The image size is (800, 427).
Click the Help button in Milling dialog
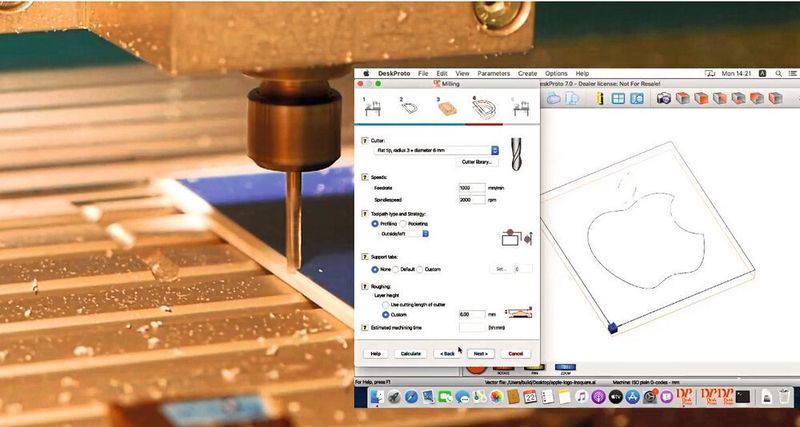pyautogui.click(x=376, y=354)
